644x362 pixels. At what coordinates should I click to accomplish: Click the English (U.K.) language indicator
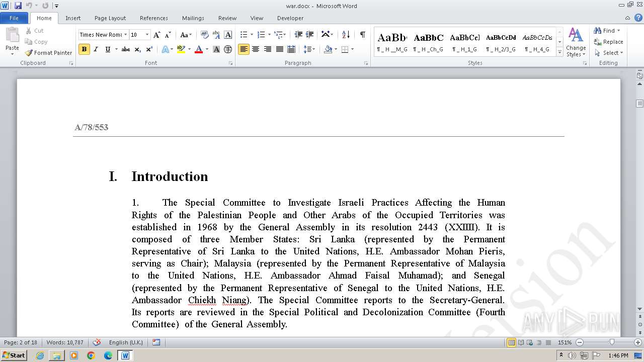tap(126, 342)
